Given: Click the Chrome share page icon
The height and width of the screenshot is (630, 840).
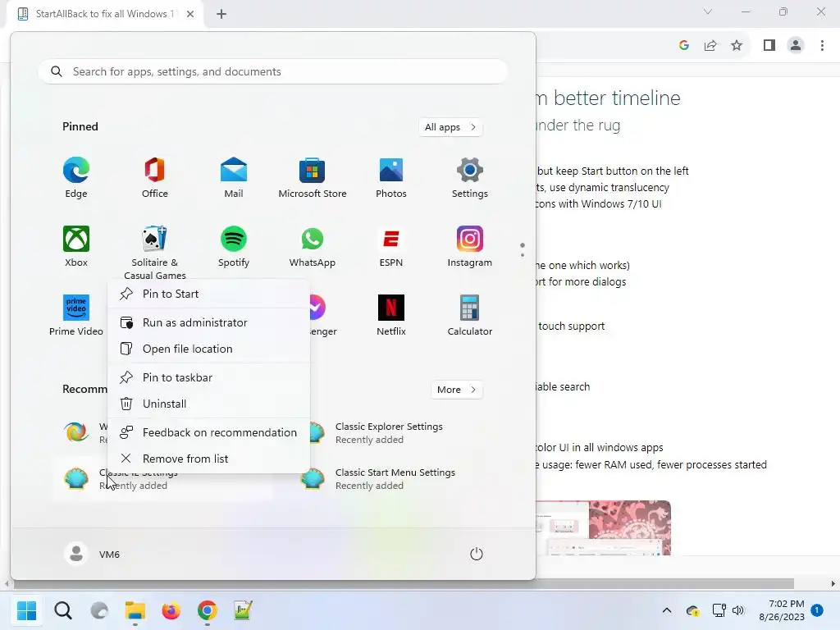Looking at the screenshot, I should coord(710,46).
